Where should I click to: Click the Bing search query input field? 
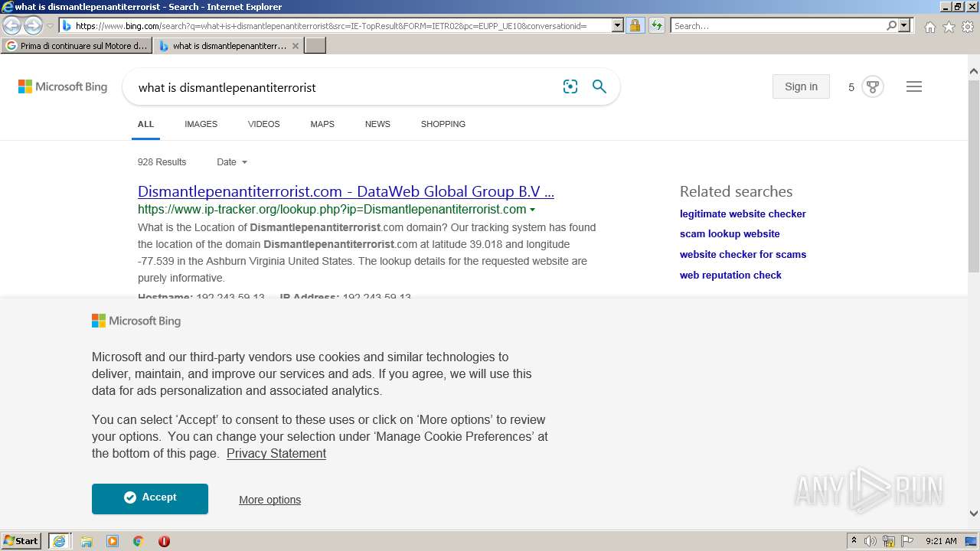pyautogui.click(x=345, y=87)
